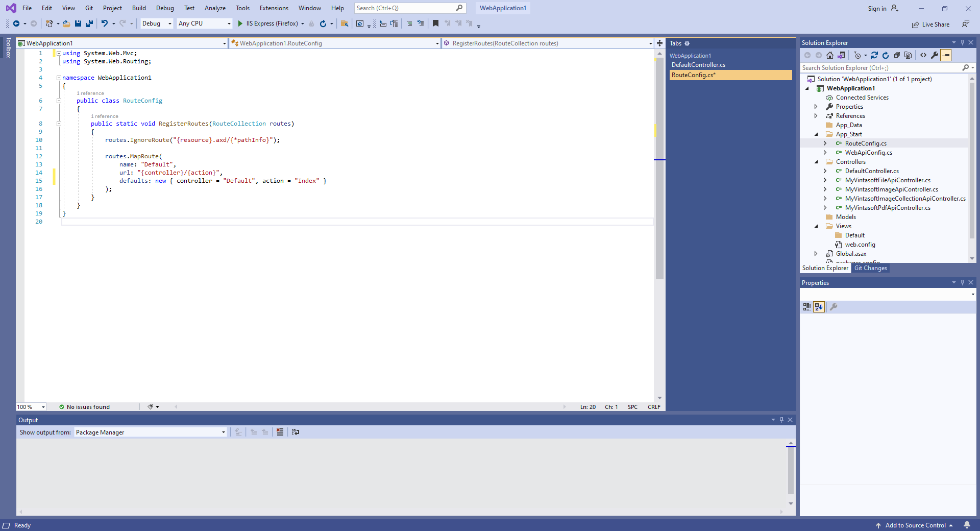980x531 pixels.
Task: Open the Git menu
Action: coord(89,8)
